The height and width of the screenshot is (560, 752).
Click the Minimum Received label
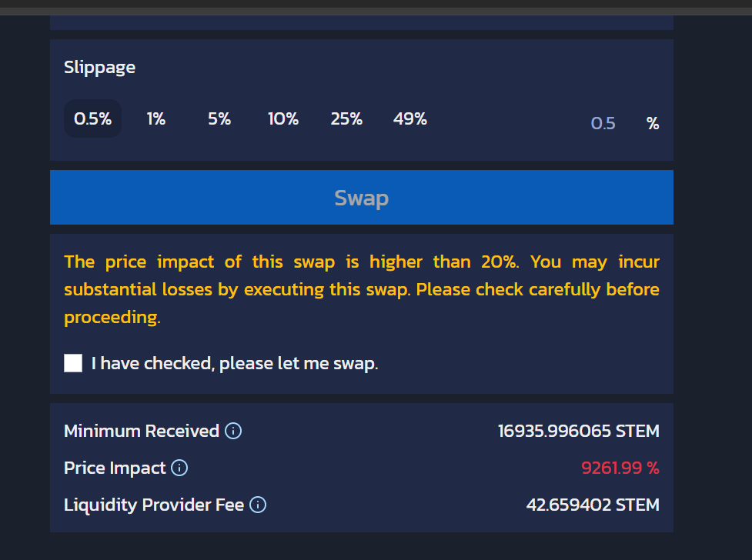point(142,431)
